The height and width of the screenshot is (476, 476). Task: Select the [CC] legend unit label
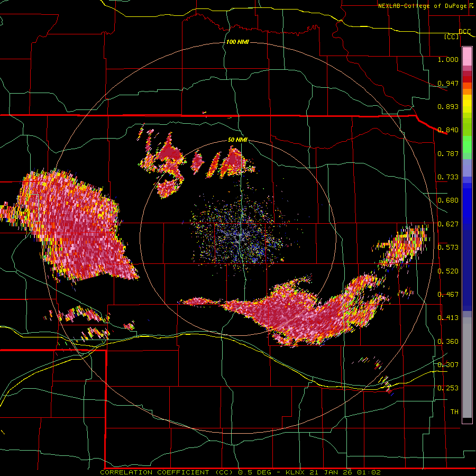coord(452,36)
